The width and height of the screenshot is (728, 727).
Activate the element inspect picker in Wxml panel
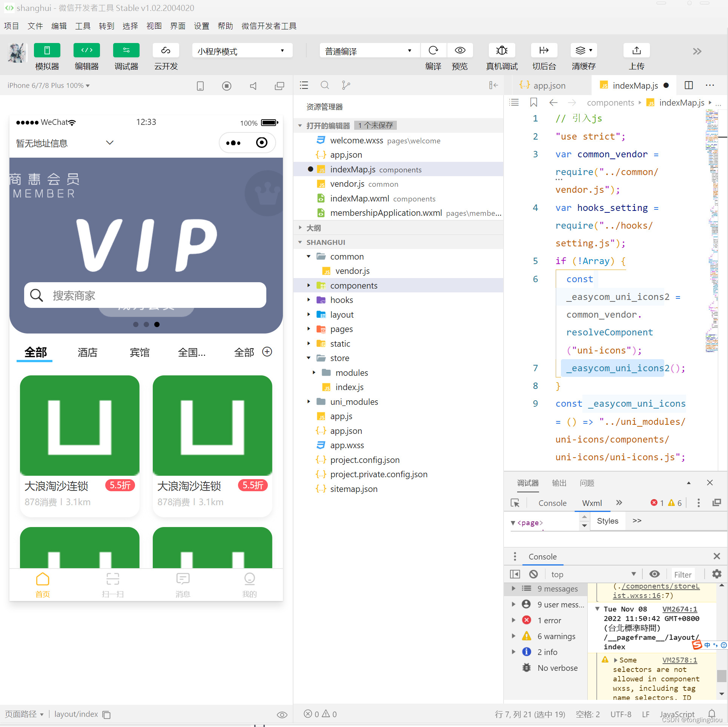[x=515, y=503]
